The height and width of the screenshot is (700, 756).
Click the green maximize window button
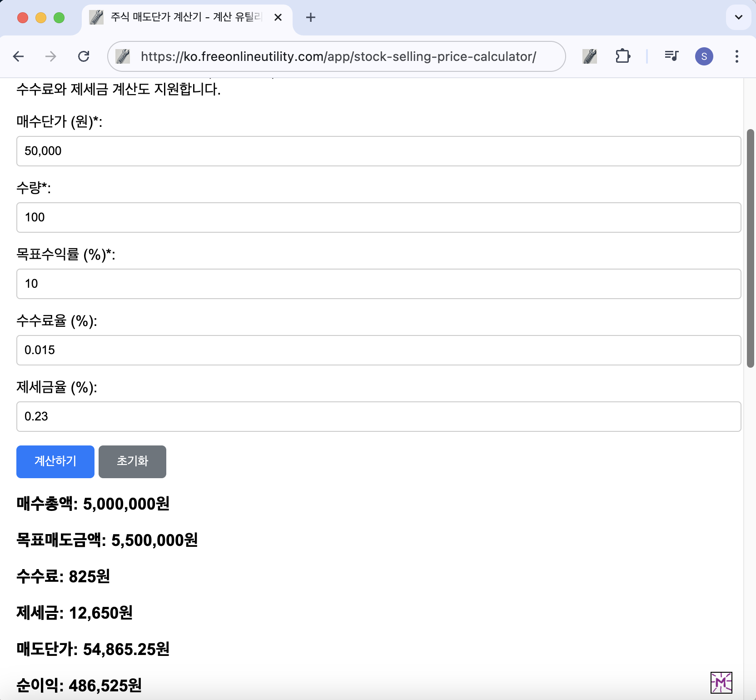tap(59, 17)
